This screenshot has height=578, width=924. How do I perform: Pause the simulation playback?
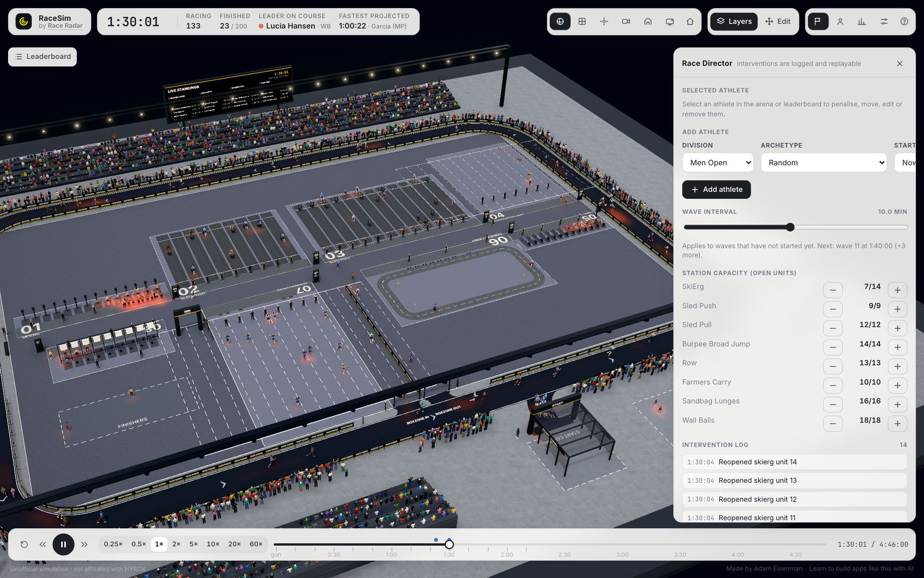pos(64,544)
